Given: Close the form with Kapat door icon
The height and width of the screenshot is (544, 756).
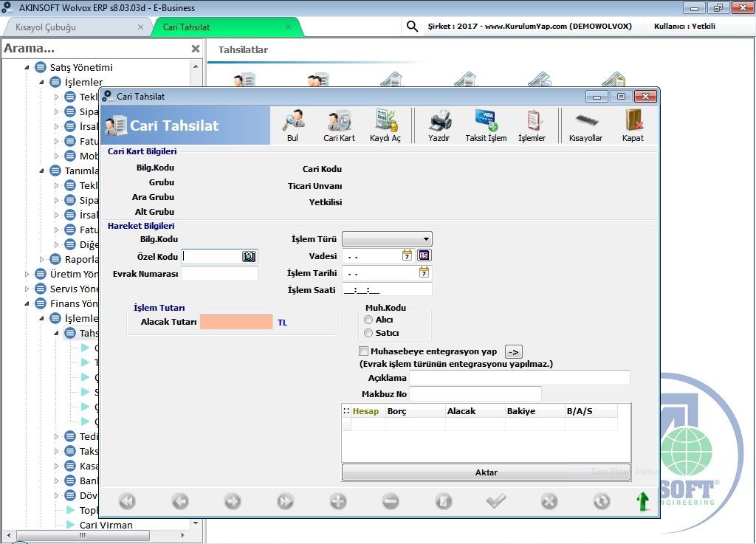Looking at the screenshot, I should (x=633, y=125).
